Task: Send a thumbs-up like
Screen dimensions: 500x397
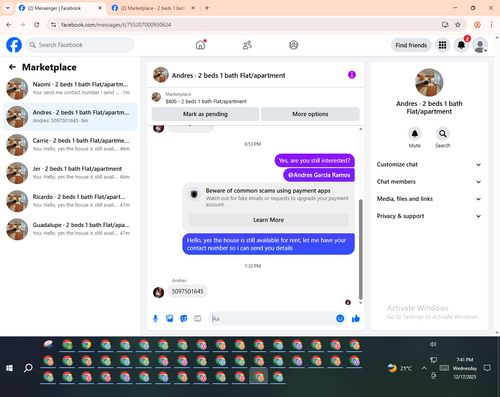Action: pos(356,318)
